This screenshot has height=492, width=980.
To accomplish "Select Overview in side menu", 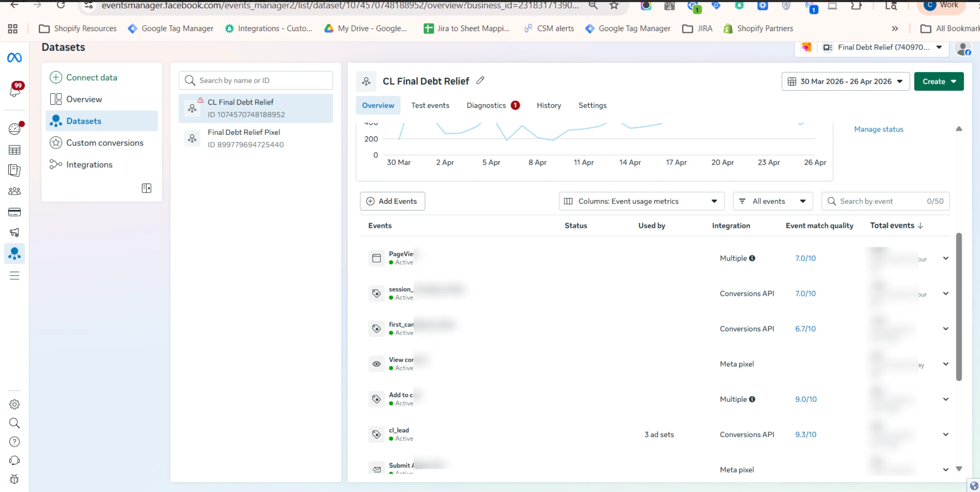I will tap(101, 99).
